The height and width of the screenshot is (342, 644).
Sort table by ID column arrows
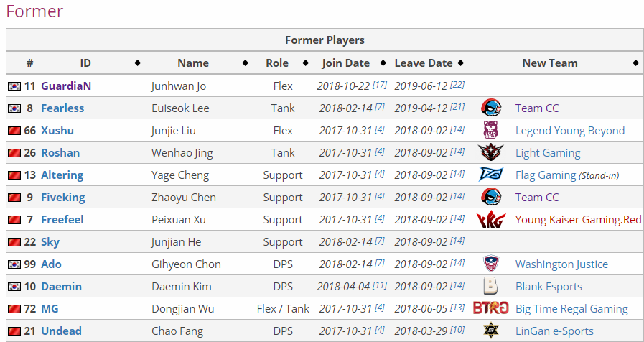[x=138, y=63]
